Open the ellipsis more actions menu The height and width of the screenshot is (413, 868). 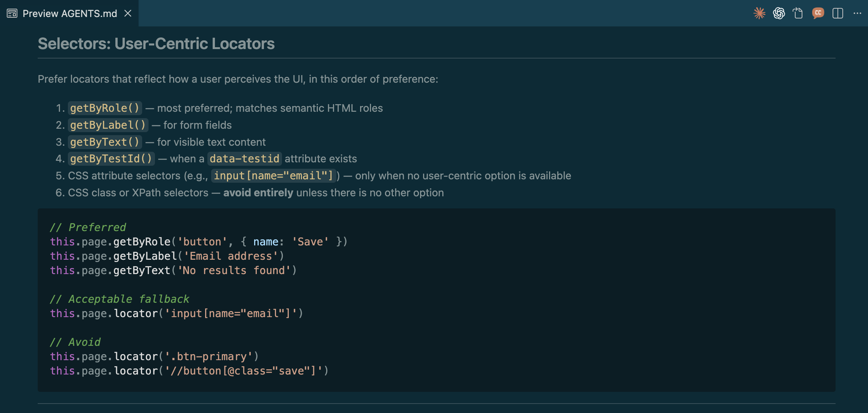(x=858, y=13)
